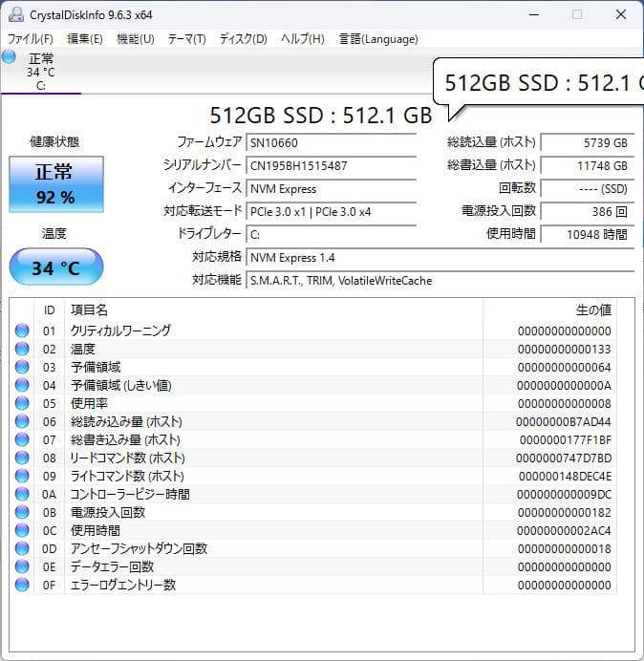Click raw value 0000000000064

pyautogui.click(x=565, y=367)
